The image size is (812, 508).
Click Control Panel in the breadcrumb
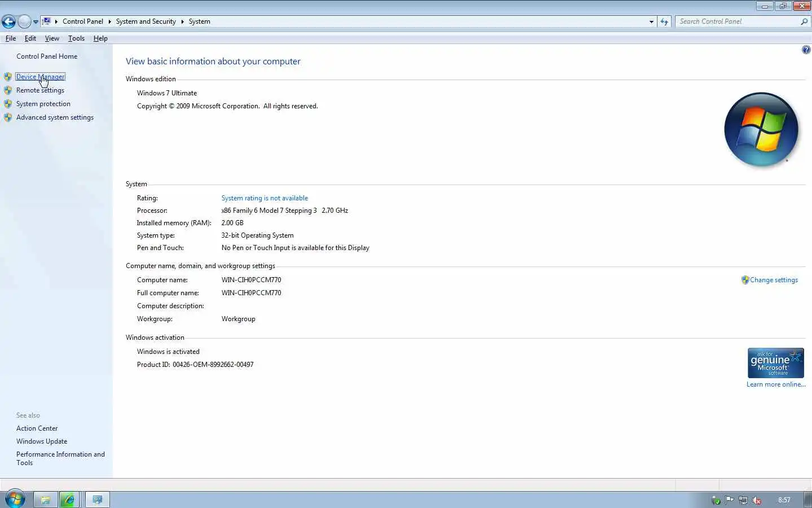(83, 21)
